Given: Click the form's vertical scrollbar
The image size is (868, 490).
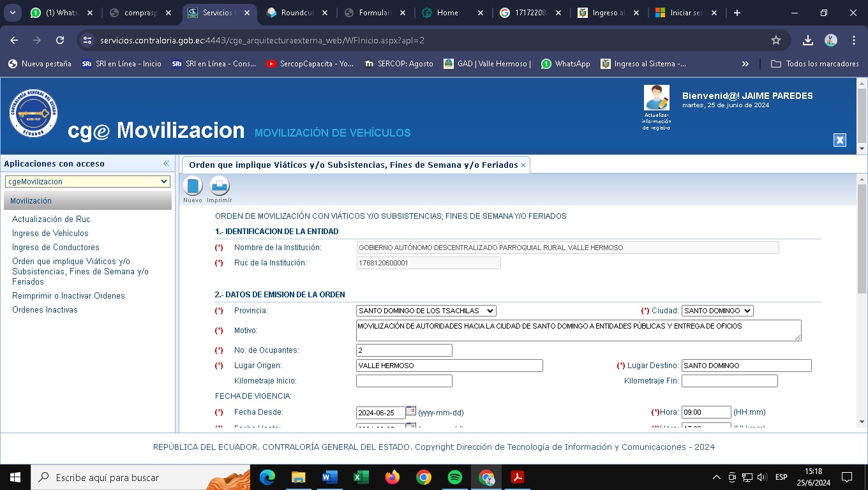Looking at the screenshot, I should (x=862, y=255).
